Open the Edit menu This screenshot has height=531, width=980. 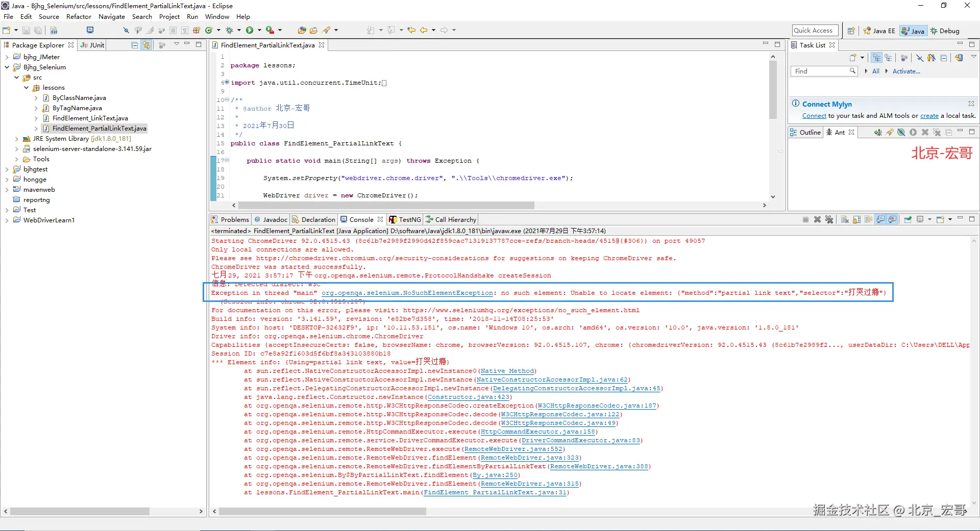26,16
